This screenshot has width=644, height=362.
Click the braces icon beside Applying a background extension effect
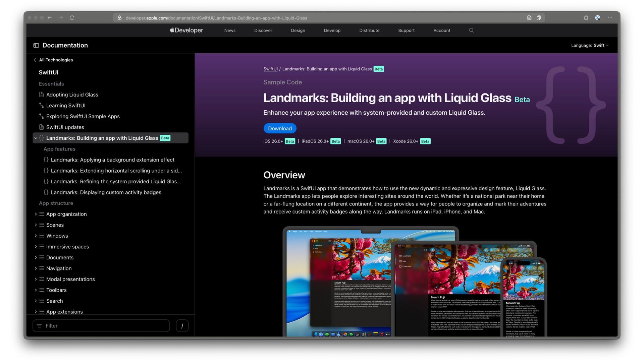pyautogui.click(x=46, y=160)
